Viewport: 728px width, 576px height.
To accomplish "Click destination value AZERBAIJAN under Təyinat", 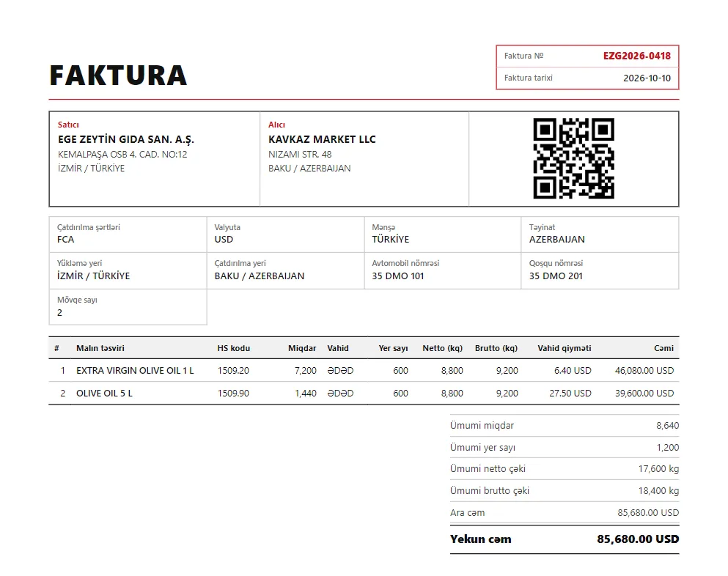I will (x=556, y=240).
